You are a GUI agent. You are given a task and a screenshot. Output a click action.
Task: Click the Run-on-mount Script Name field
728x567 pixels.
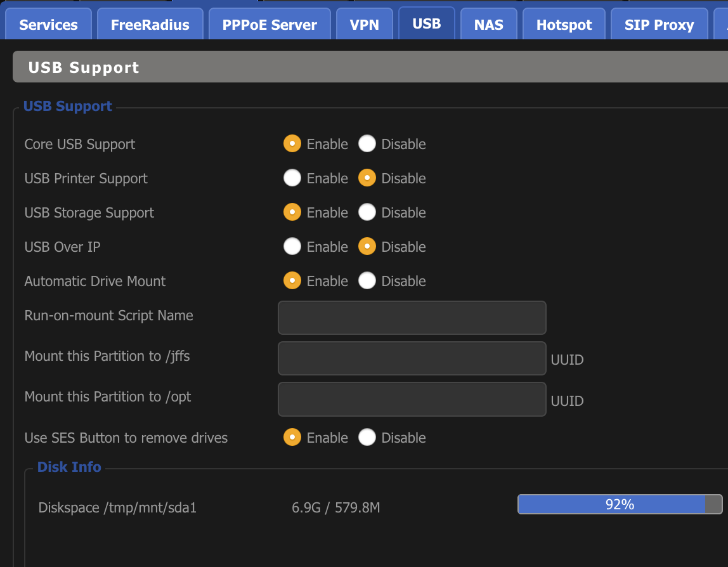[x=412, y=318]
